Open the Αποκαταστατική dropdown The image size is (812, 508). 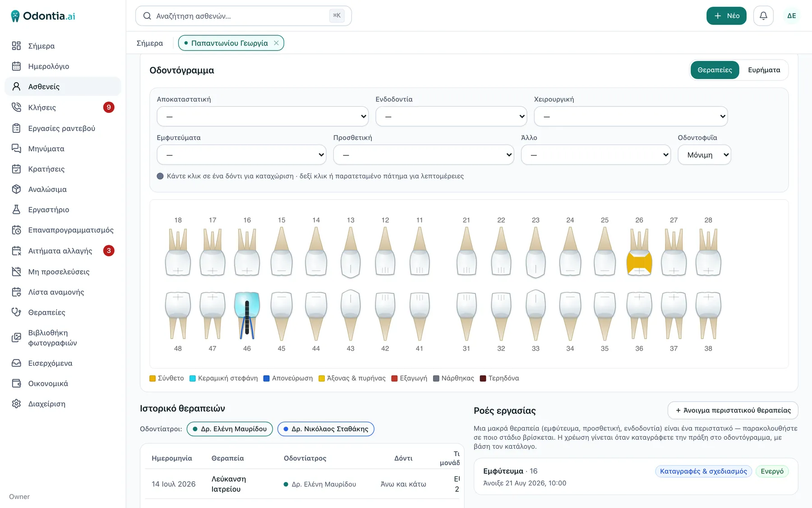(263, 117)
